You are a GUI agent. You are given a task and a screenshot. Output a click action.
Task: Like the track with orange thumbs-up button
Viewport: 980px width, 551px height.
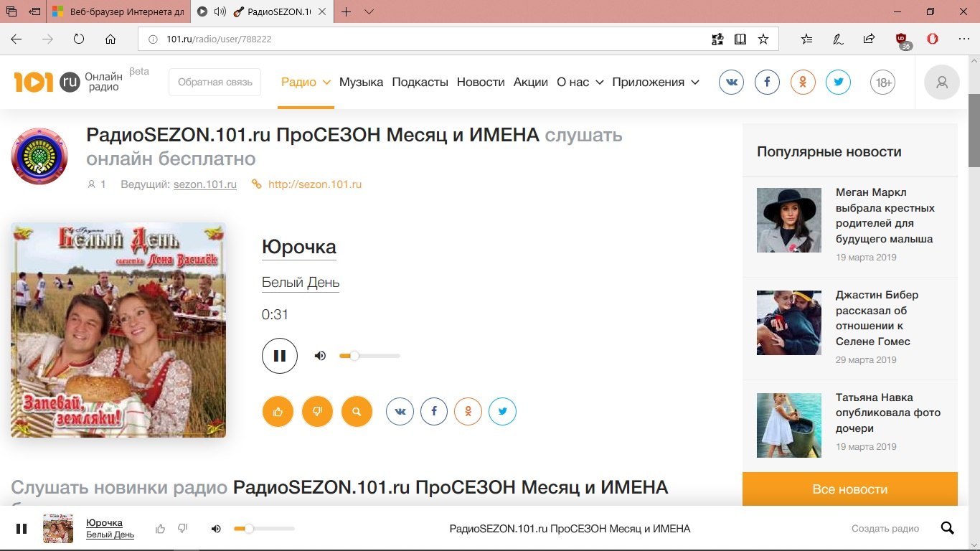click(278, 412)
